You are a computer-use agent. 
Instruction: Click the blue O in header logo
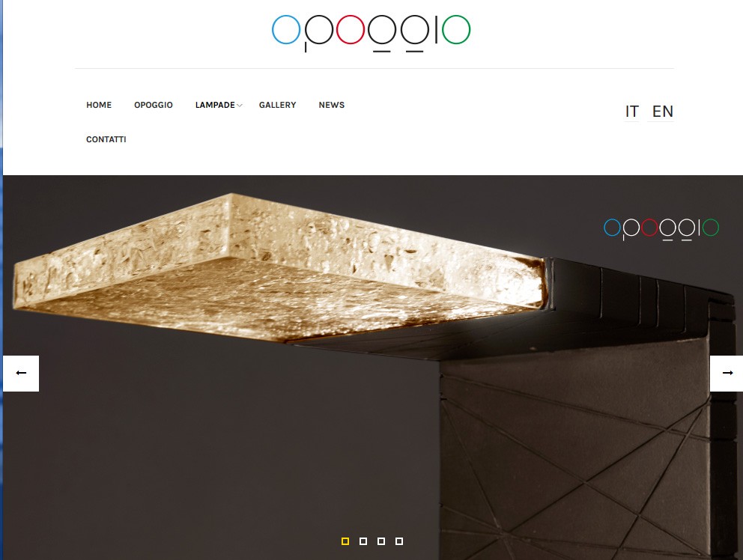pos(285,29)
